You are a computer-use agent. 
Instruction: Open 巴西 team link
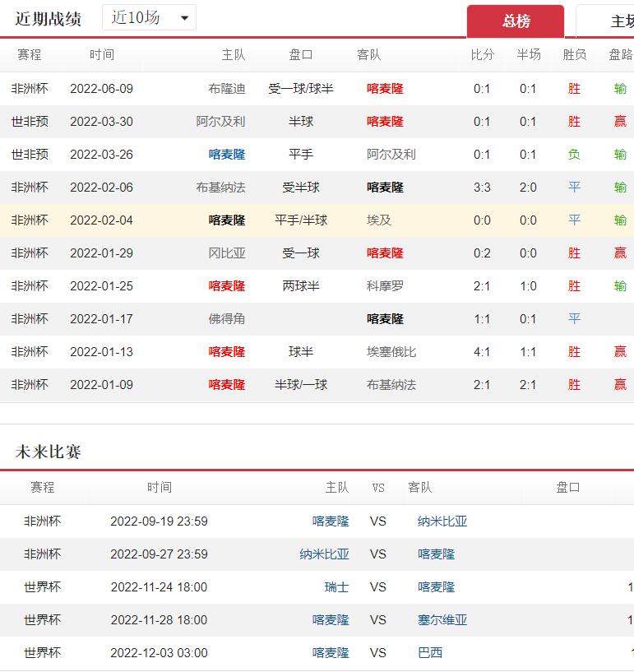[430, 653]
